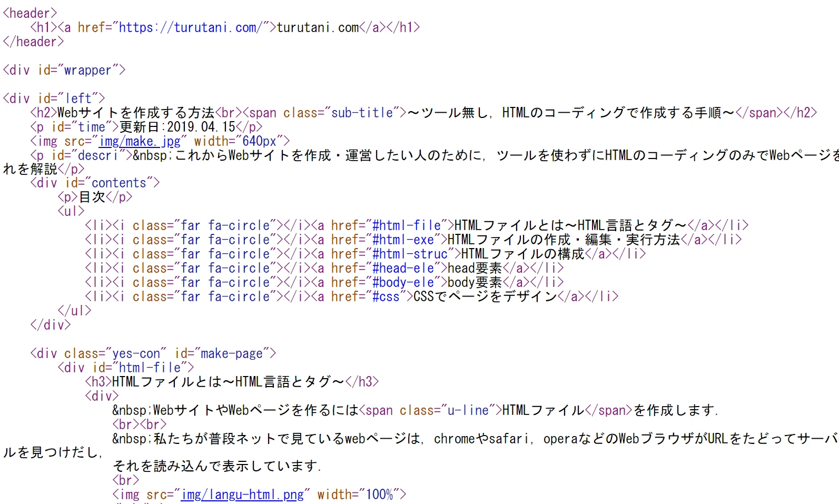This screenshot has height=504, width=839.
Task: Click the <br><br> line
Action: pyautogui.click(x=140, y=424)
